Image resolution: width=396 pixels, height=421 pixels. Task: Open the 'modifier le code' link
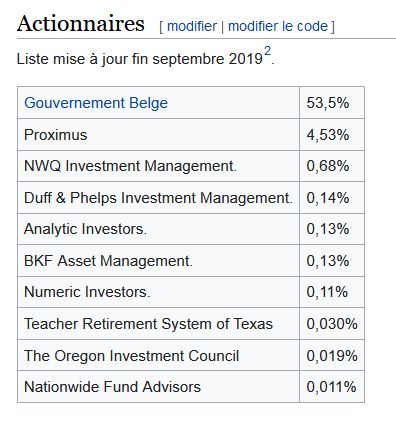click(x=278, y=26)
